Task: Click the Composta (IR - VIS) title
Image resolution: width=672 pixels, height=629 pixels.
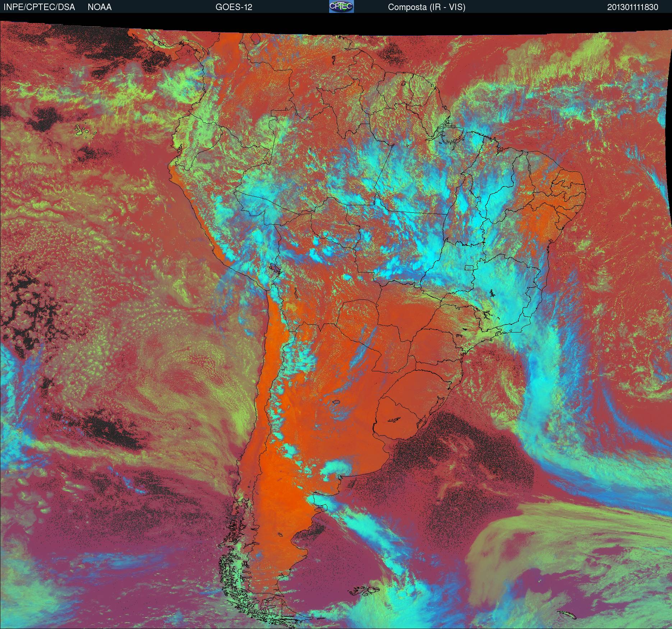Action: click(427, 7)
